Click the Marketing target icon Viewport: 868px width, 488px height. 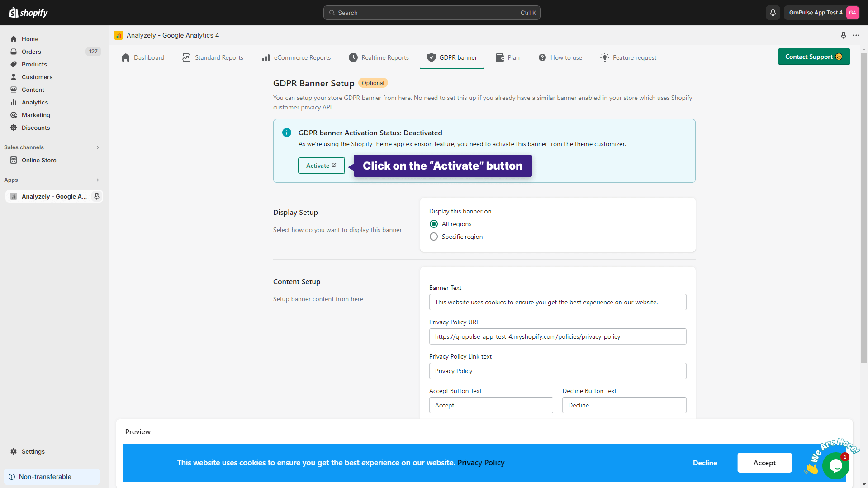(x=14, y=115)
